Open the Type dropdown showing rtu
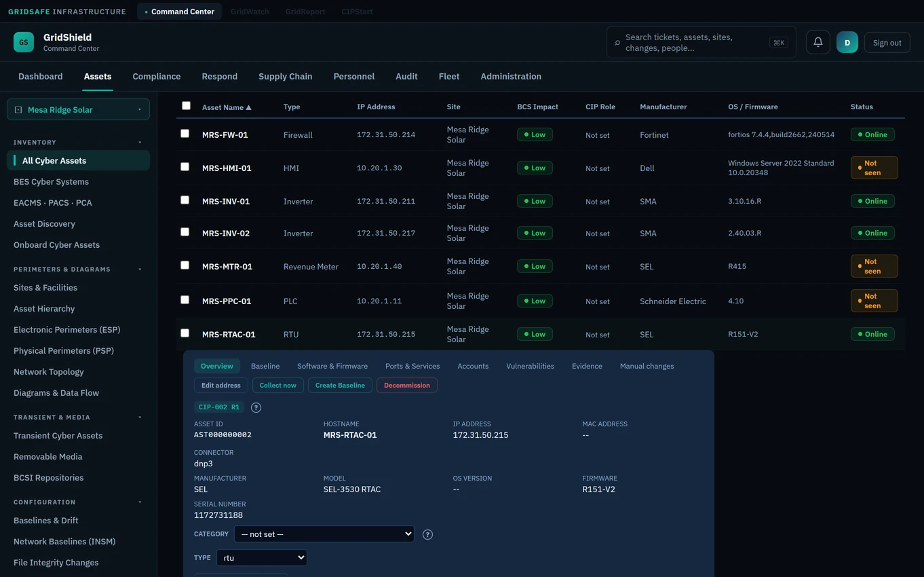This screenshot has height=577, width=924. 262,558
